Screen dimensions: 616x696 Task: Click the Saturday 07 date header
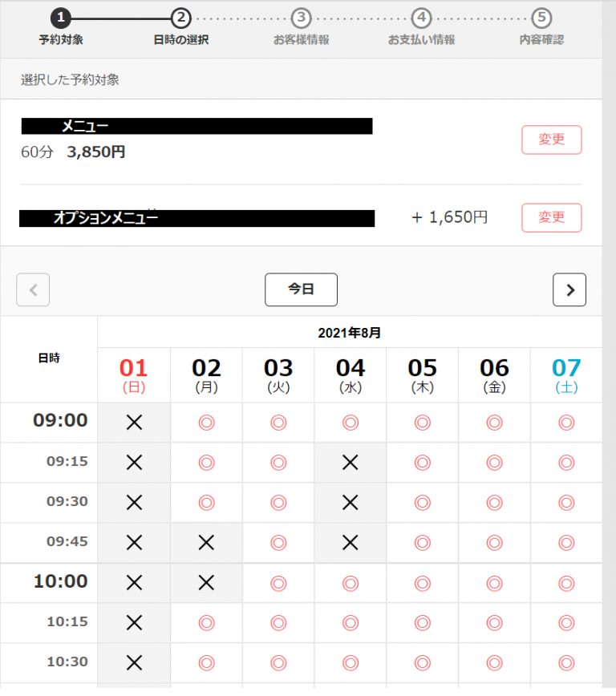point(566,374)
